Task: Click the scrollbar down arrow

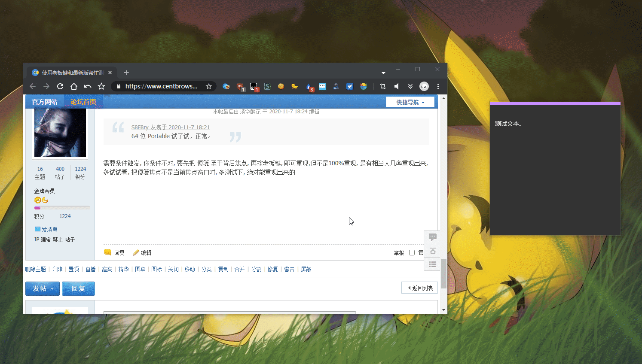Action: 443,309
